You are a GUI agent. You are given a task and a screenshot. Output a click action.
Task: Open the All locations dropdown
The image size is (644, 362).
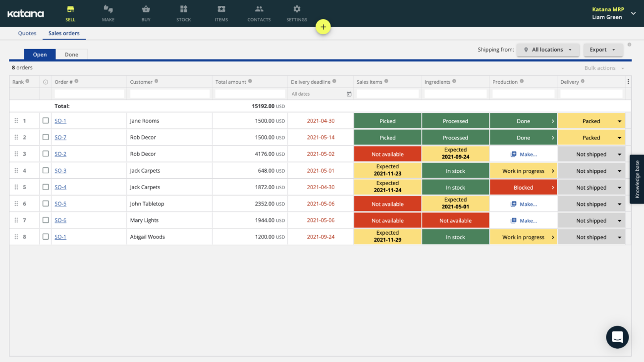pyautogui.click(x=548, y=50)
